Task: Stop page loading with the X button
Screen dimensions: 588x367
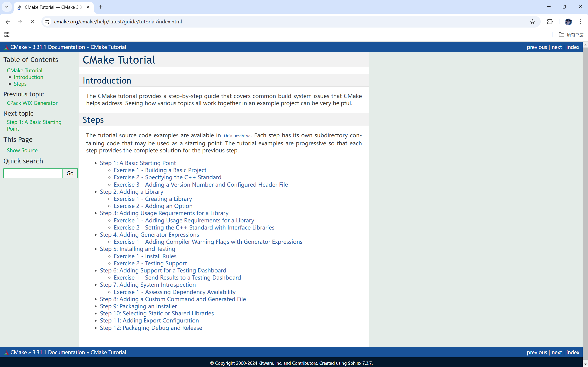Action: (x=32, y=22)
